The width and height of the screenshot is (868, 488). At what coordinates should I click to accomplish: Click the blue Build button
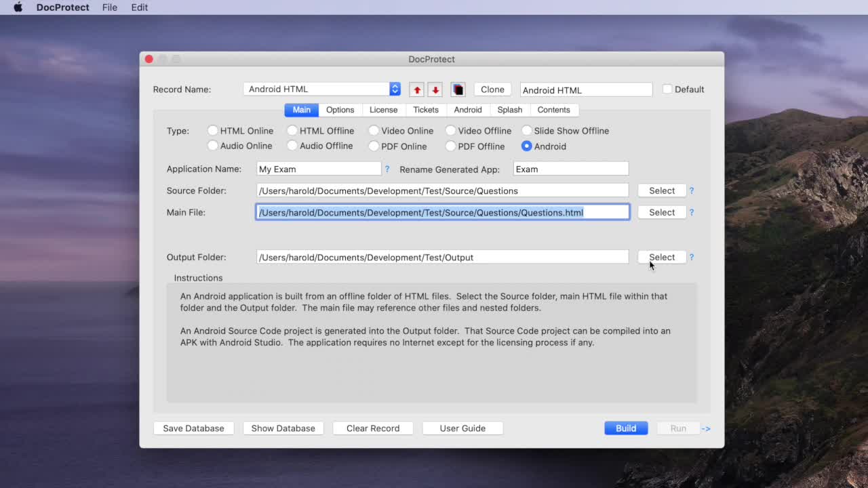pyautogui.click(x=626, y=428)
